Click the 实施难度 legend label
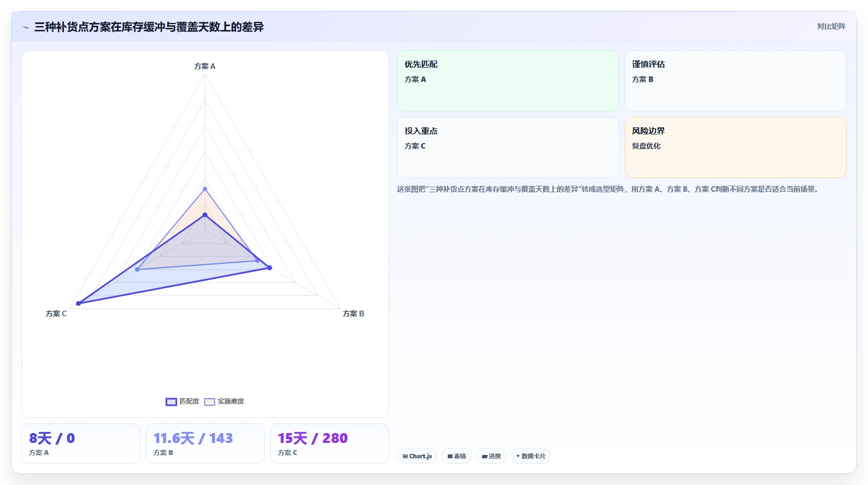Viewport: 868px width, 485px height. 231,401
